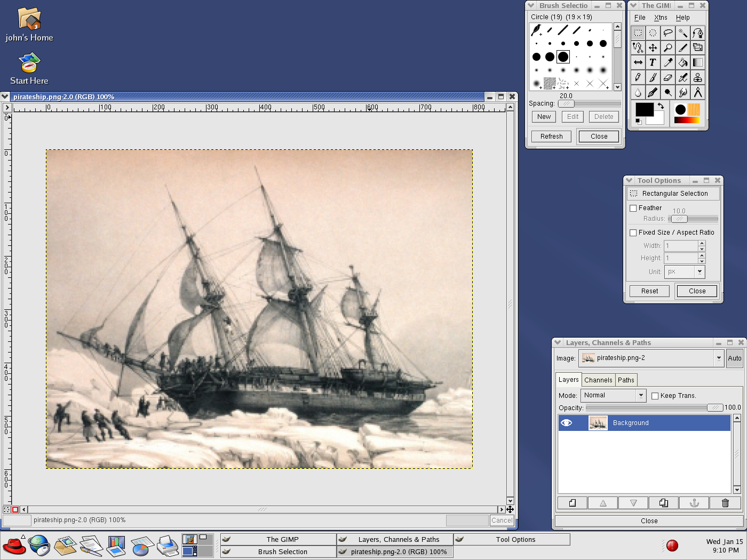The width and height of the screenshot is (747, 560).
Task: Enable the Feather checkbox
Action: [633, 209]
